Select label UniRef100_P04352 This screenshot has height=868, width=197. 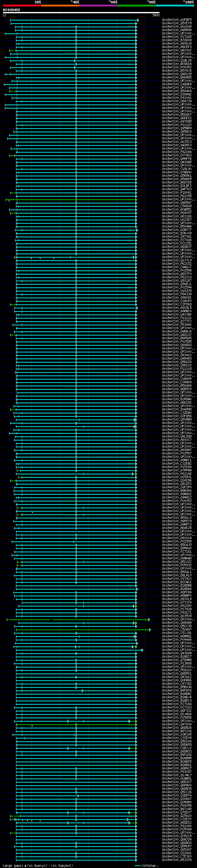[177, 67]
